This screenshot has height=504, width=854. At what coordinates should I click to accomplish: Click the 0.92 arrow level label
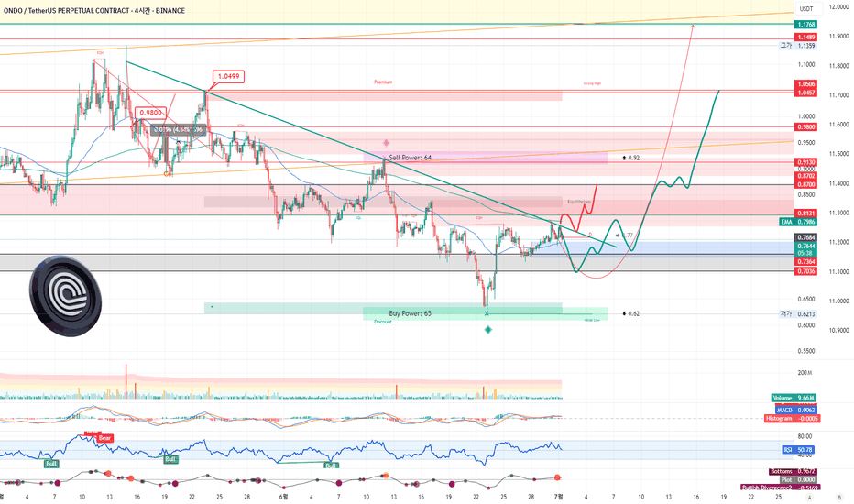tap(630, 158)
